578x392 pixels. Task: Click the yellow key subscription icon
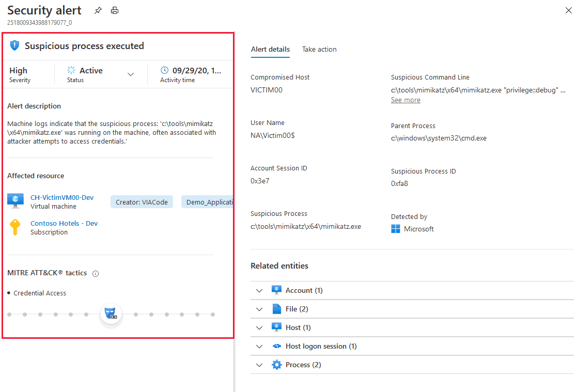pyautogui.click(x=15, y=227)
